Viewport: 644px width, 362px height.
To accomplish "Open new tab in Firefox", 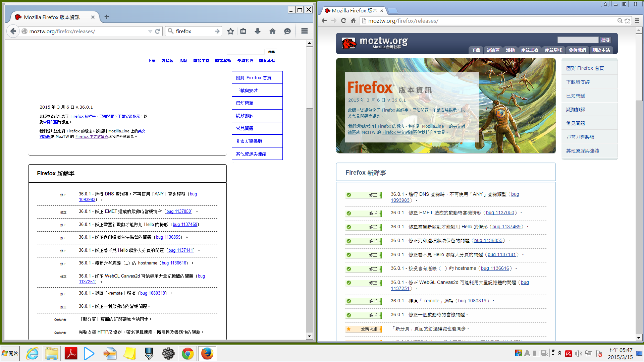I will [x=107, y=17].
